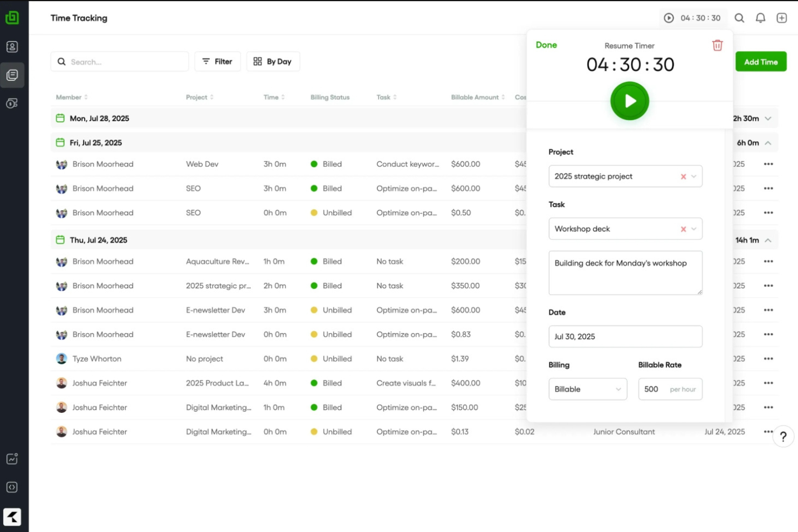The width and height of the screenshot is (798, 532).
Task: Select the Time Tracking sidebar icon
Action: (12, 75)
